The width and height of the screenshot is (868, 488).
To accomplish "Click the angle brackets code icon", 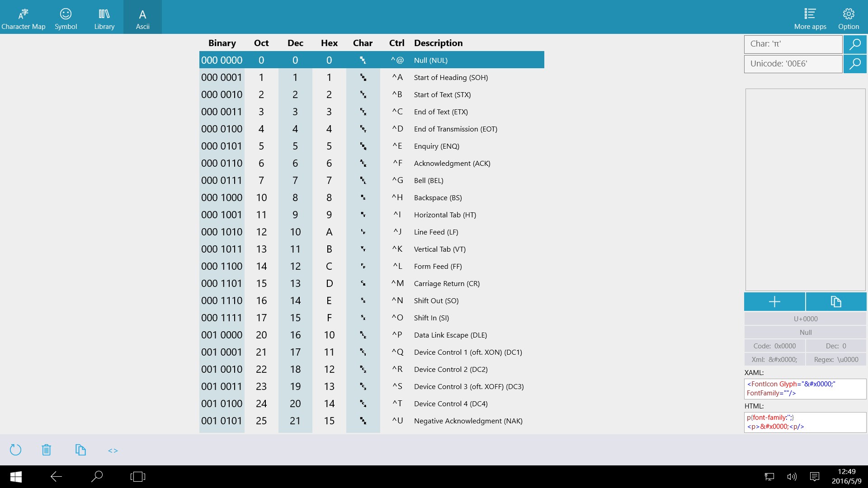I will pos(113,450).
